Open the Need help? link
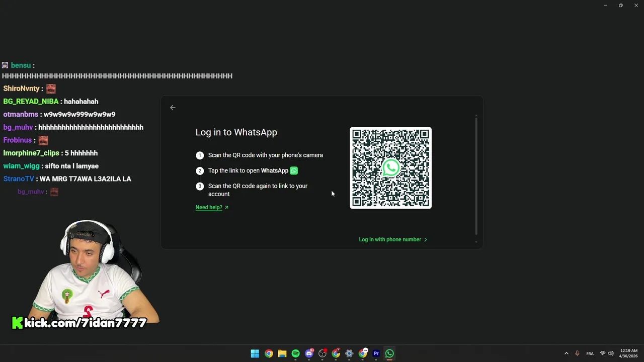This screenshot has width=644, height=362. (x=212, y=207)
